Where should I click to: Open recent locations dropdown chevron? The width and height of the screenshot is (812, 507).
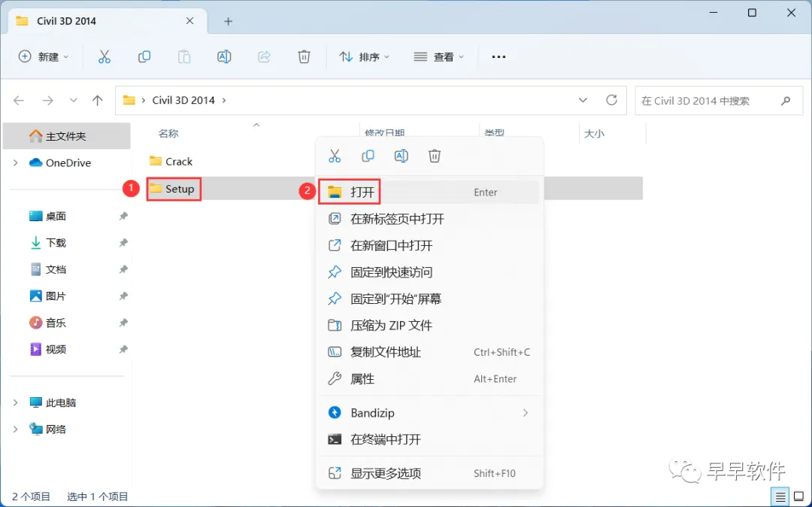pos(73,101)
